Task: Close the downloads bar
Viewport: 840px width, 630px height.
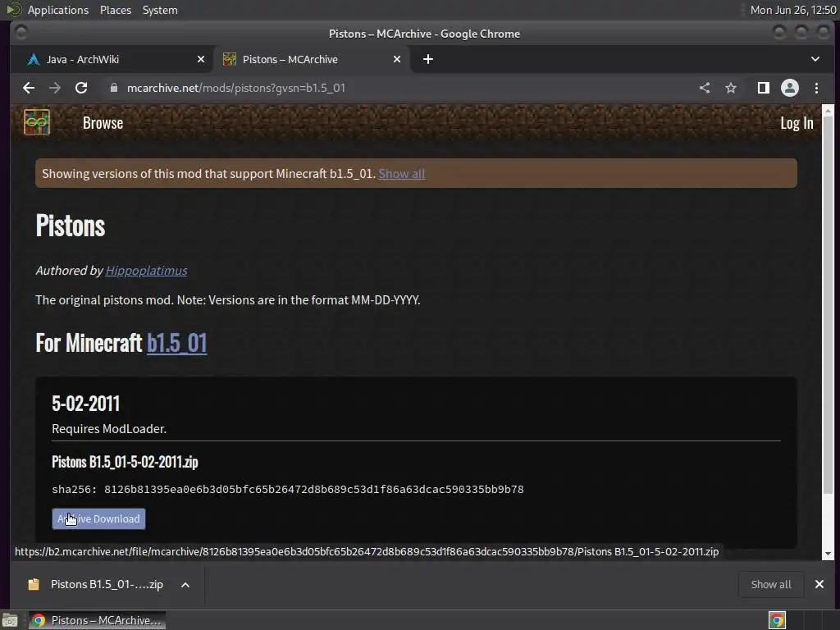Action: (x=819, y=584)
